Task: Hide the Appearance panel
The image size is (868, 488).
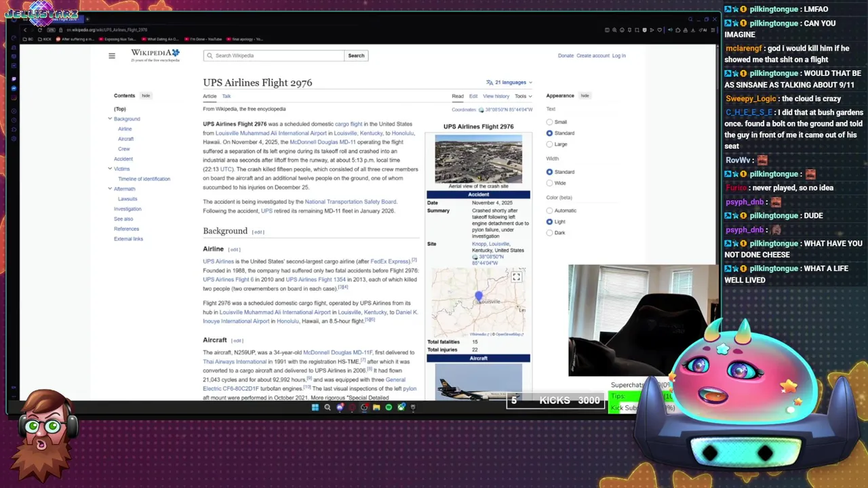Action: (585, 96)
